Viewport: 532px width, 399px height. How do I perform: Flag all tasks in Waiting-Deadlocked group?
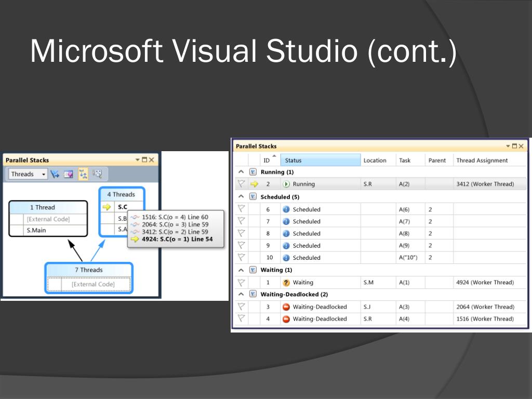[253, 294]
